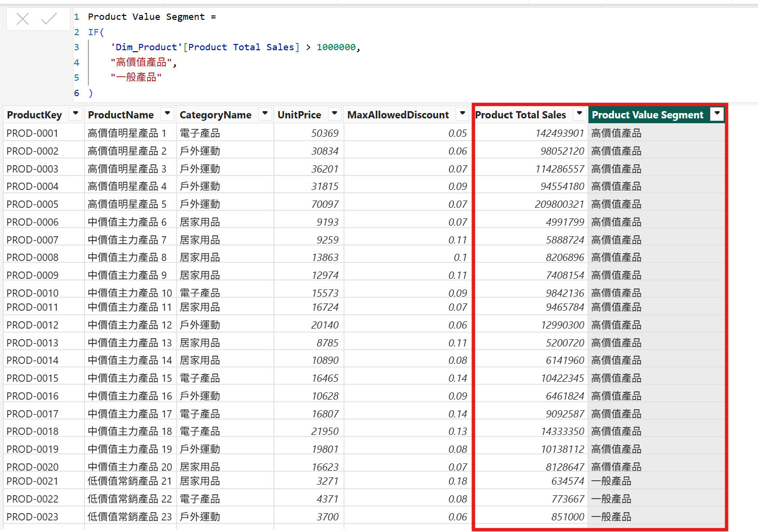Viewport: 758px width, 532px height.
Task: Click unit price 13863
Action: (325, 258)
